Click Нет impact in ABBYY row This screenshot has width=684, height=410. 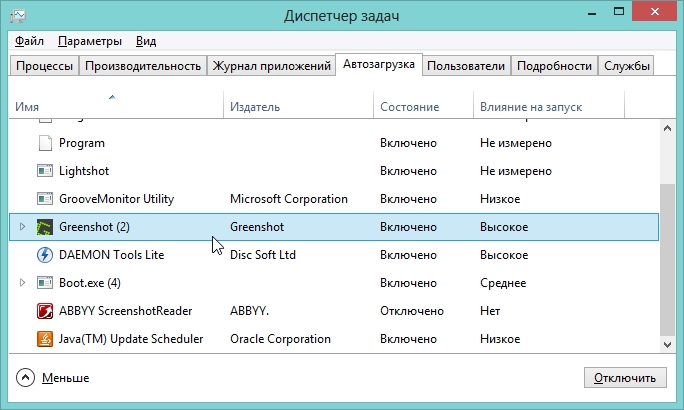(490, 311)
